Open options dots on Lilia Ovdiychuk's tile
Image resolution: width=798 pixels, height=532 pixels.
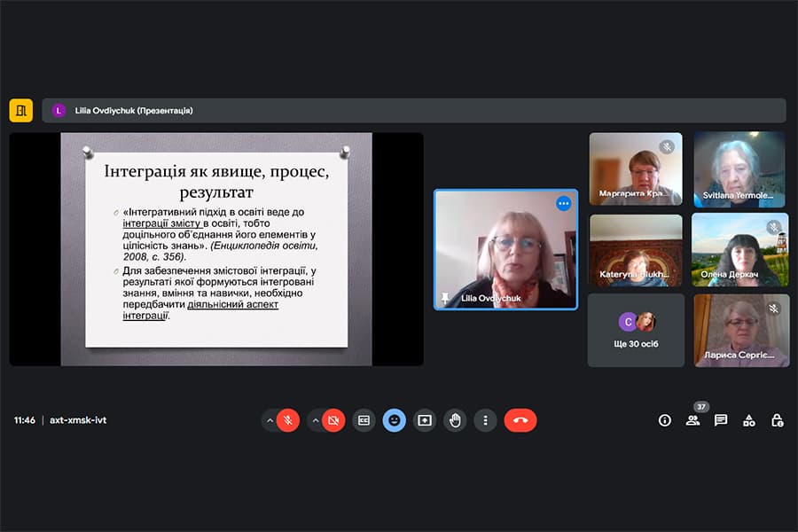(x=563, y=204)
